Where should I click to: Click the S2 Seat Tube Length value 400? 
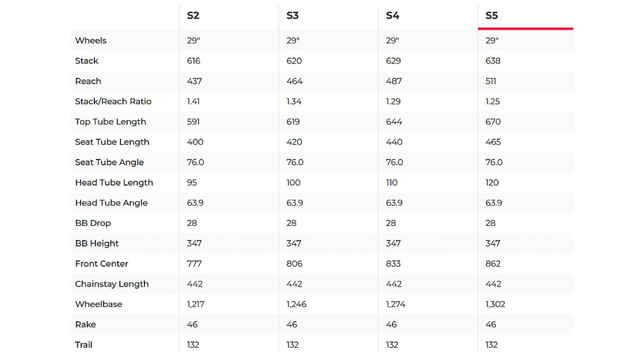pos(195,142)
